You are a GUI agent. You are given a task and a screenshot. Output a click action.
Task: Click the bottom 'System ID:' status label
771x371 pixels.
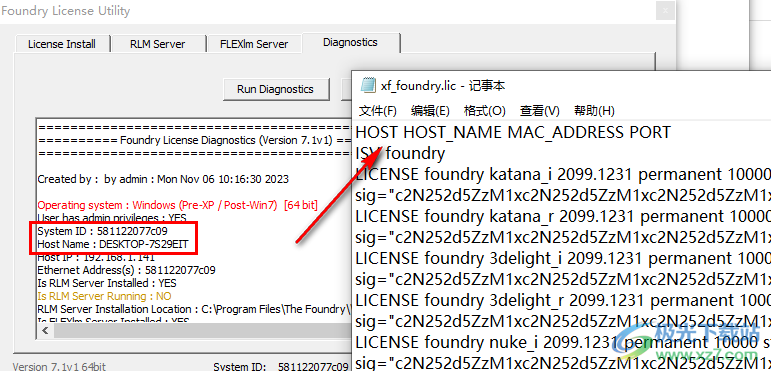pos(240,366)
